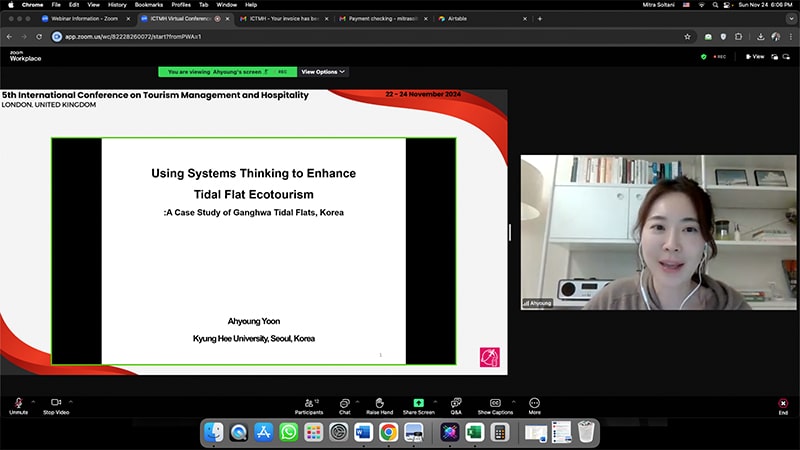Image resolution: width=800 pixels, height=450 pixels.
Task: Expand the View Options dropdown
Action: point(323,72)
